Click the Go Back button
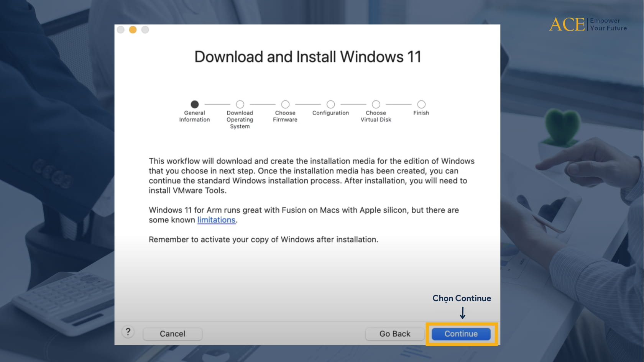The image size is (644, 362). click(x=395, y=334)
